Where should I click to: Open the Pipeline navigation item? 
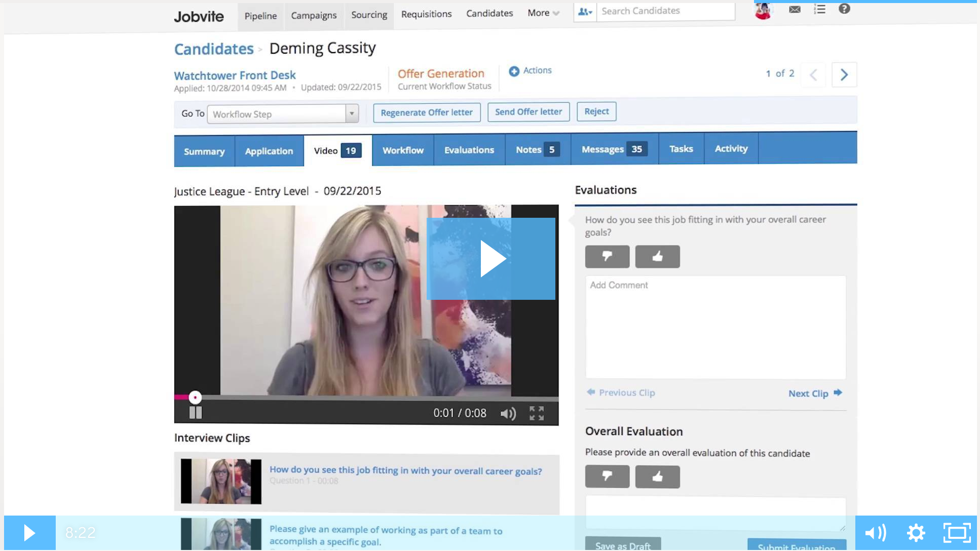pos(260,16)
